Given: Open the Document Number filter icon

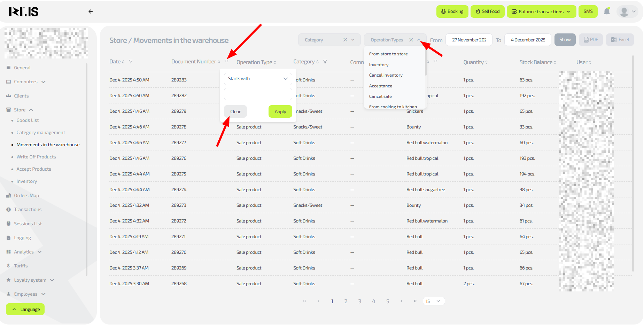Looking at the screenshot, I should click(226, 62).
